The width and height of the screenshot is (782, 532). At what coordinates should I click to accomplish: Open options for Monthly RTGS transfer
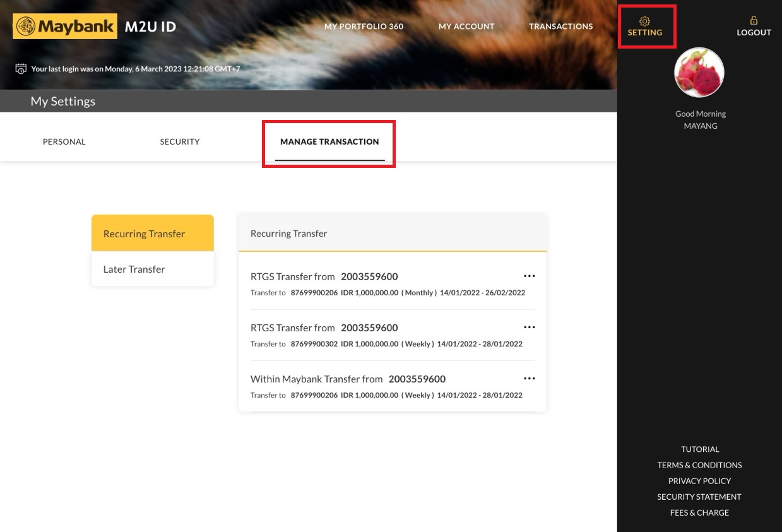tap(529, 276)
